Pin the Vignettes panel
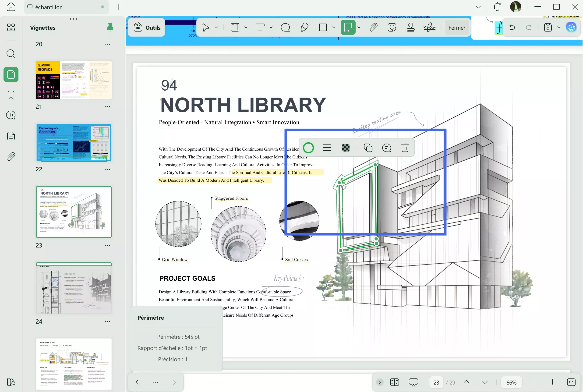This screenshot has height=392, width=583. pos(110,28)
